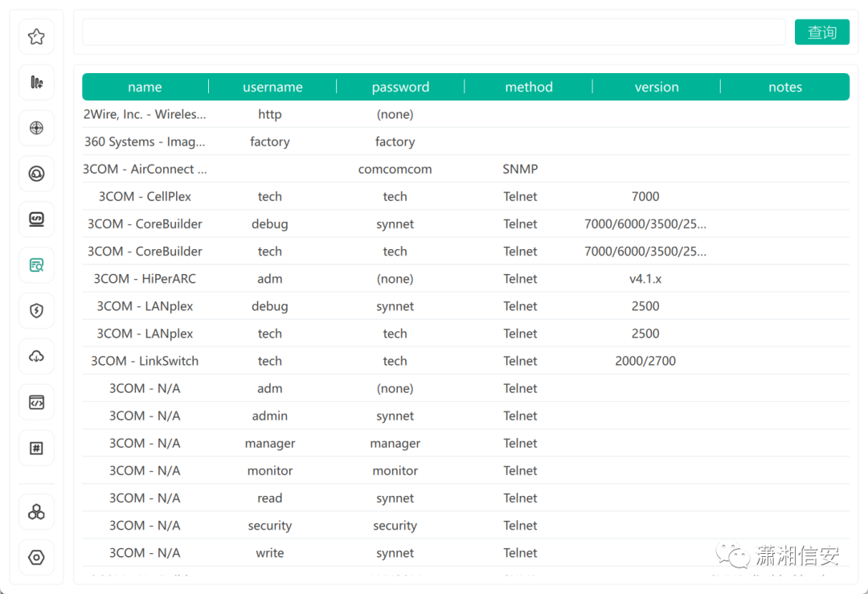Select the green search-list sidebar icon

(x=36, y=265)
